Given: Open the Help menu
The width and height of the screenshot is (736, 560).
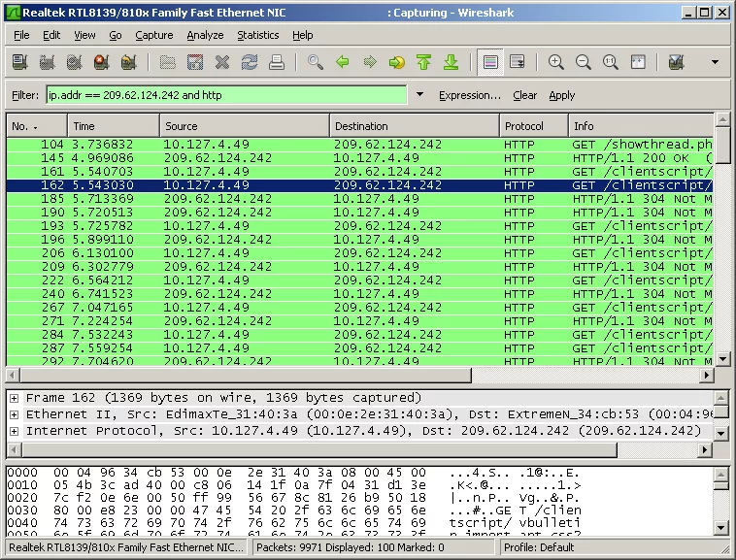Looking at the screenshot, I should (x=302, y=35).
